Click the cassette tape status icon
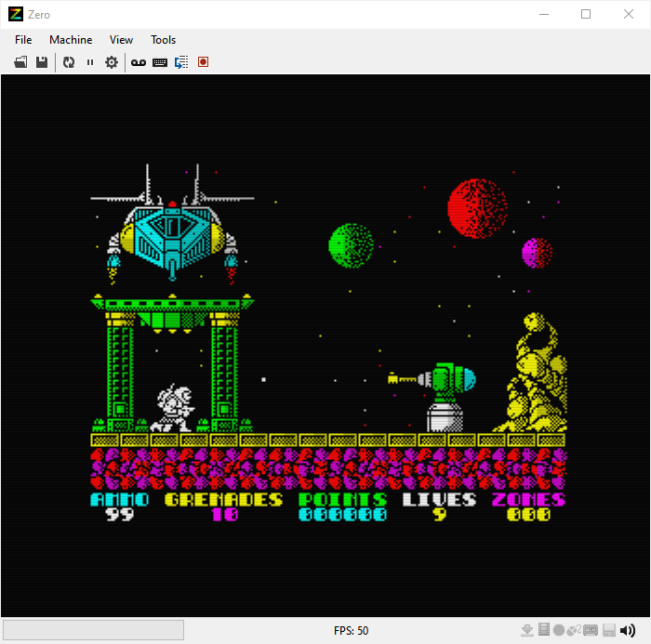Viewport: 651px width, 644px height. pos(591,631)
